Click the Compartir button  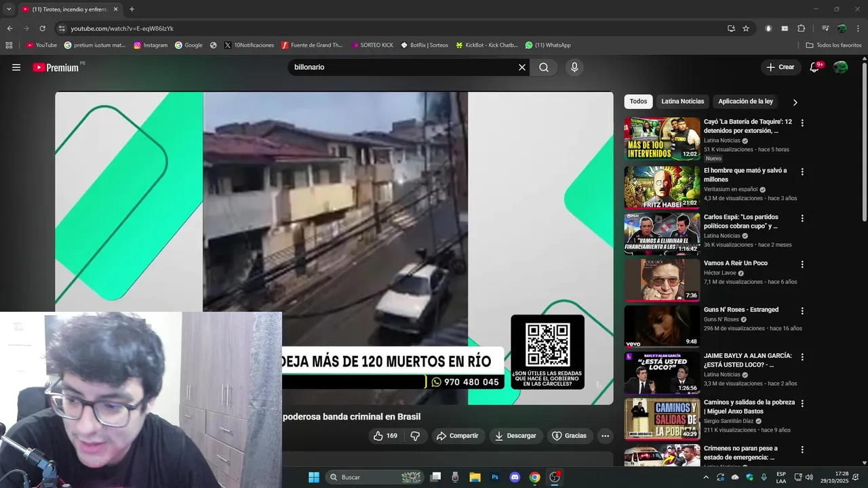(458, 436)
